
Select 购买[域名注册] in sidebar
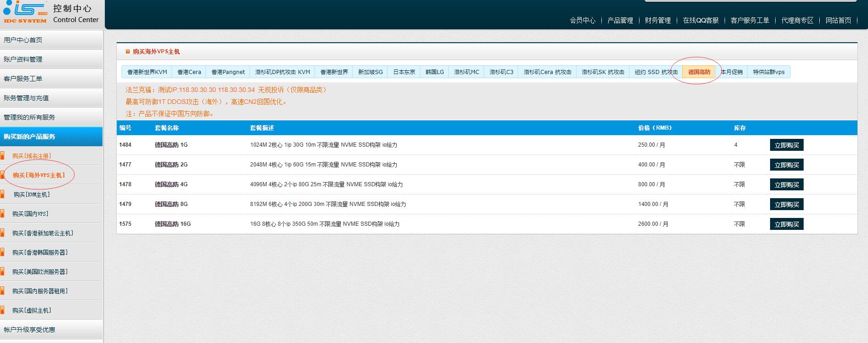(x=32, y=156)
